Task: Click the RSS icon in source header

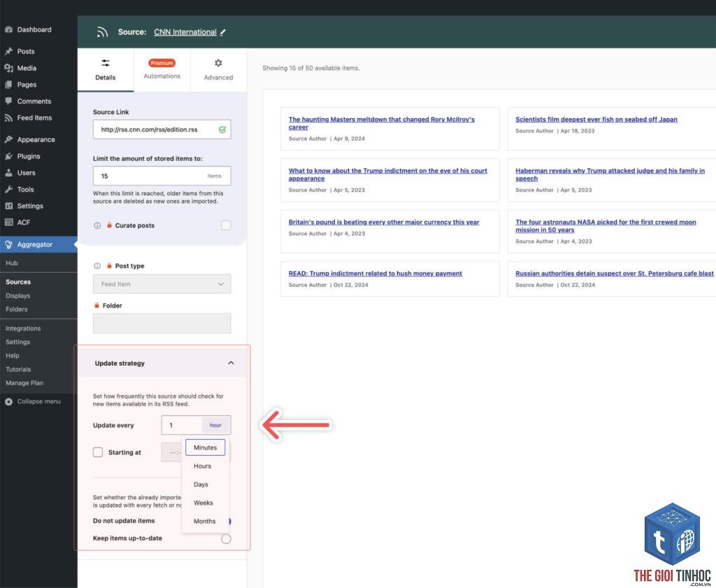Action: click(x=102, y=32)
